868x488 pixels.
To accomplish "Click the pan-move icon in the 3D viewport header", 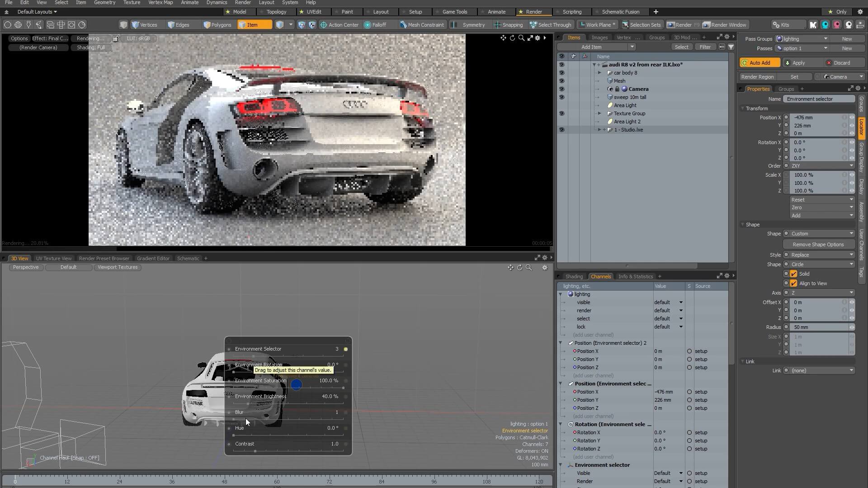I will [x=510, y=267].
